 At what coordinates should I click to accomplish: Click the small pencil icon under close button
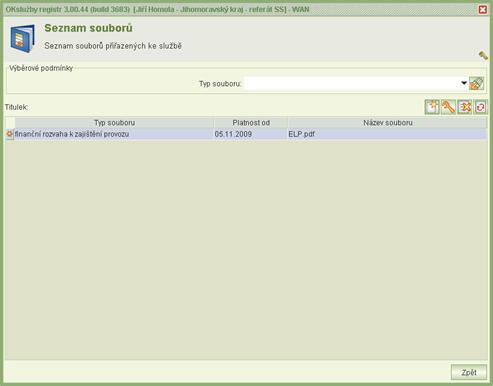pyautogui.click(x=483, y=55)
